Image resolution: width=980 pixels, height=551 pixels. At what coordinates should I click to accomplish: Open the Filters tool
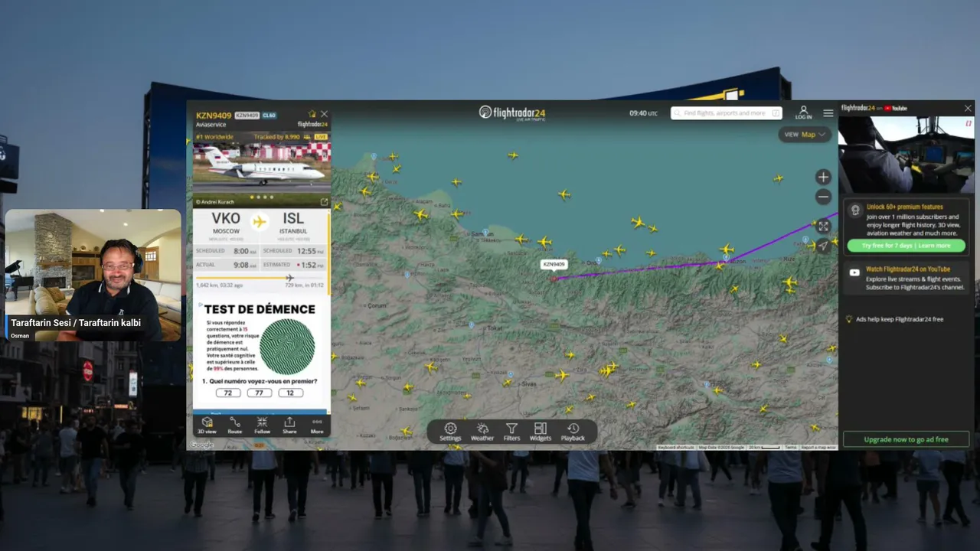point(511,432)
